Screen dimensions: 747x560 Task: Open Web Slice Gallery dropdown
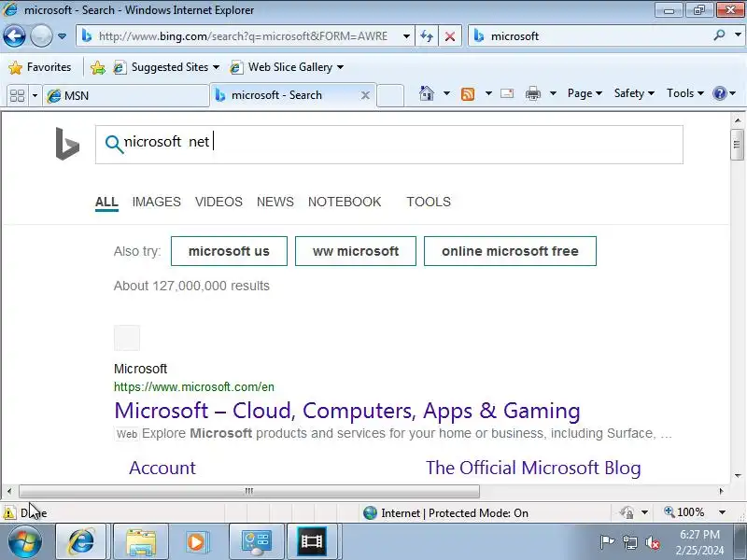[x=287, y=67]
